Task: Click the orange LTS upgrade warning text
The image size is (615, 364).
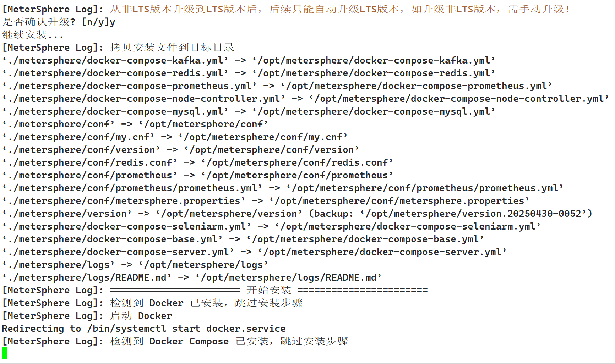Action: [339, 9]
